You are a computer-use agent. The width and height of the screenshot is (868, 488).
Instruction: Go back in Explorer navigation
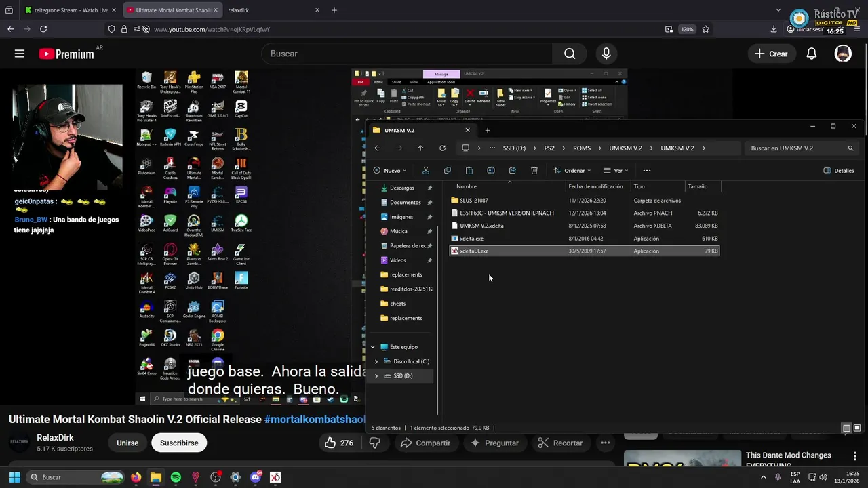pyautogui.click(x=377, y=148)
